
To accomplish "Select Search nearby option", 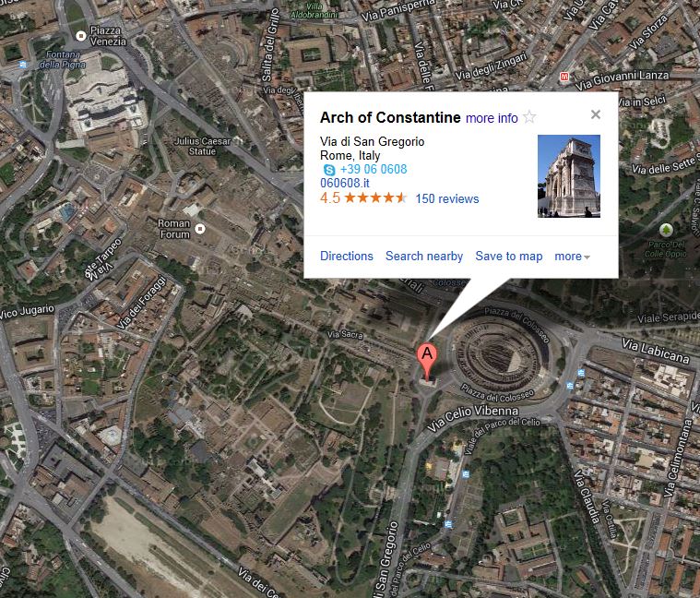I will tap(424, 256).
